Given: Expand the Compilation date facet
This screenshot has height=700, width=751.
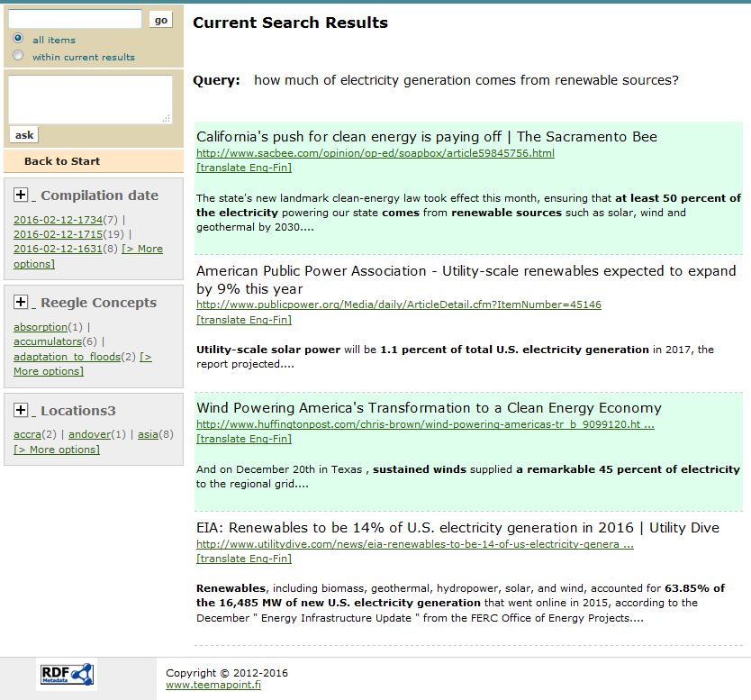Looking at the screenshot, I should click(21, 195).
